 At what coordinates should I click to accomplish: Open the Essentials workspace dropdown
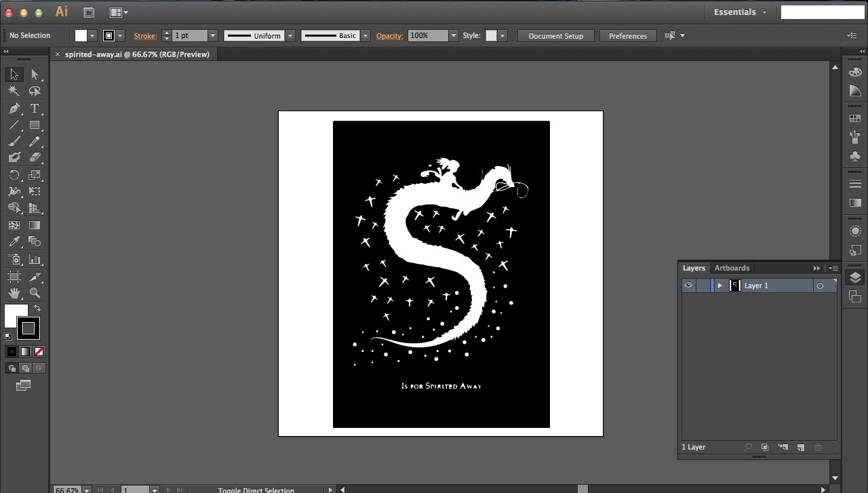pos(740,12)
